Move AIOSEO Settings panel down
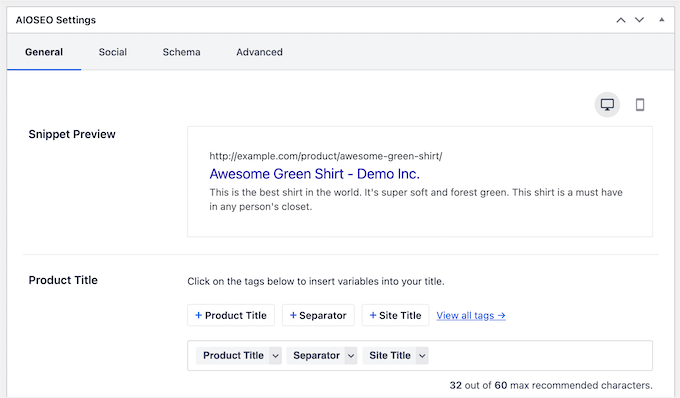The width and height of the screenshot is (680, 398). (639, 20)
